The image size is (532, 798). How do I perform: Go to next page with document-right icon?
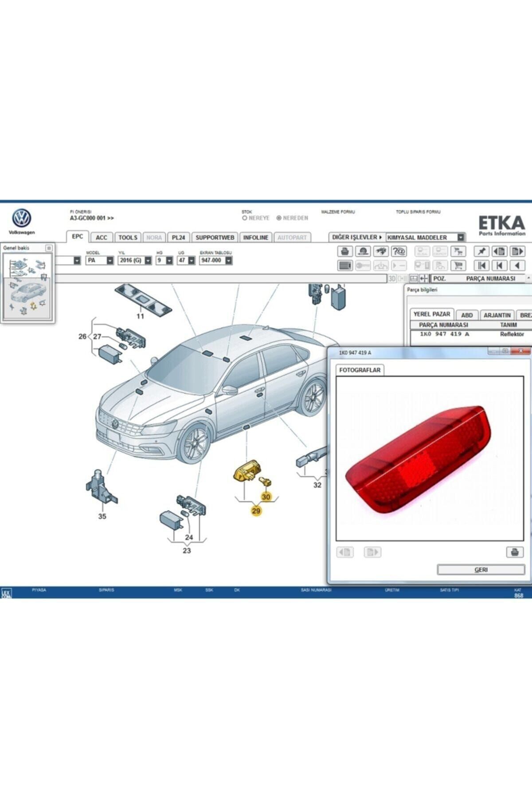517,251
